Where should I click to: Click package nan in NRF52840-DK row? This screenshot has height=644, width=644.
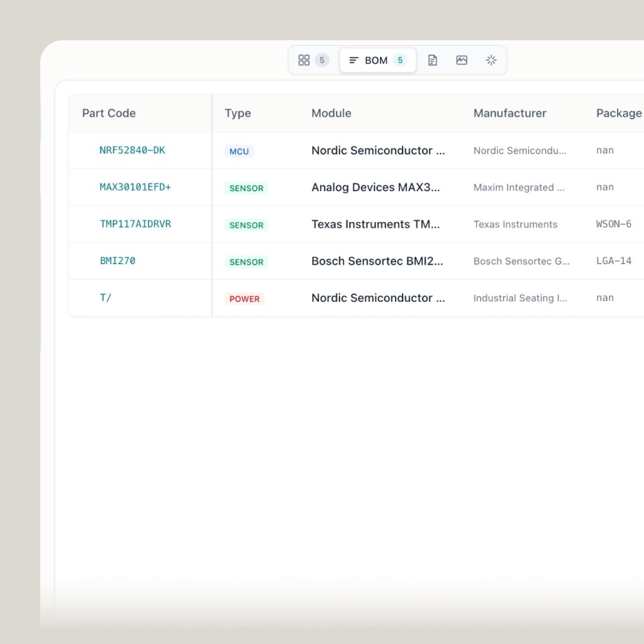(605, 151)
